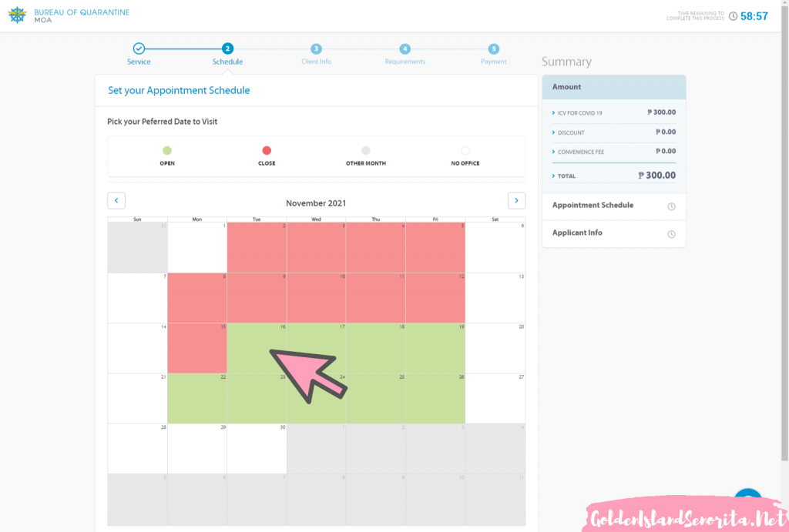This screenshot has height=532, width=789.
Task: Select step 4 Requirements
Action: [405, 49]
